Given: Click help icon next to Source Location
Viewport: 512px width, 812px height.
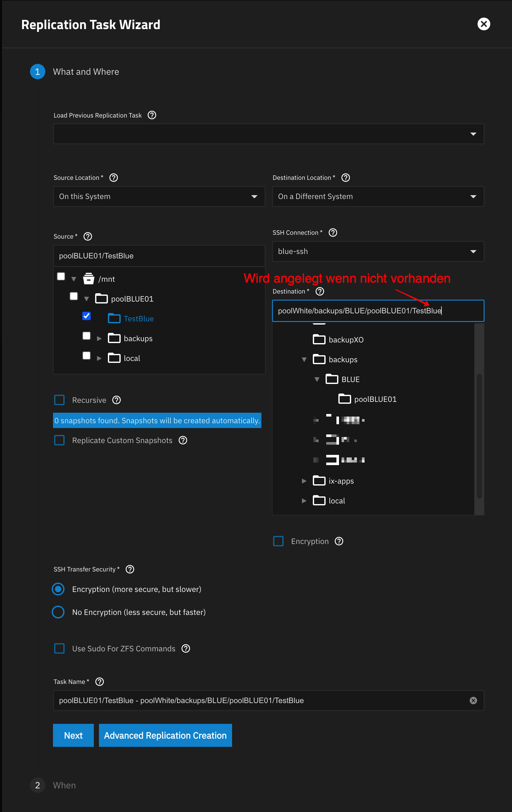Looking at the screenshot, I should pos(114,178).
